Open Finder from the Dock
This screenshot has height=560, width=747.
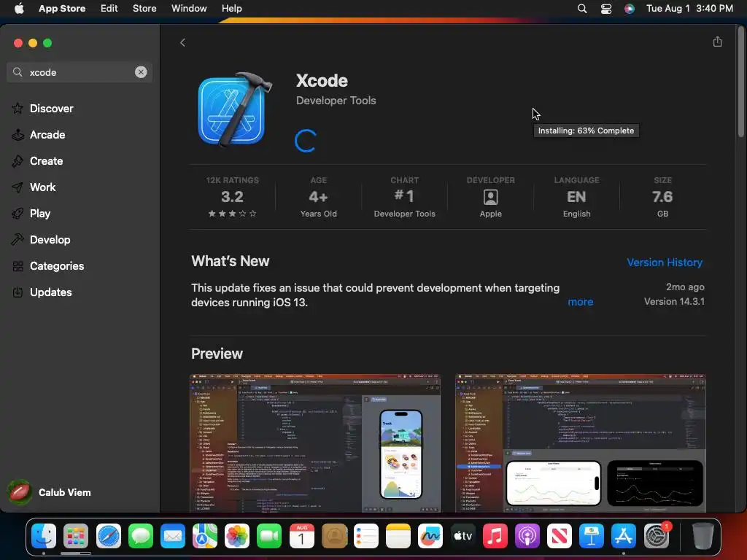(43, 536)
